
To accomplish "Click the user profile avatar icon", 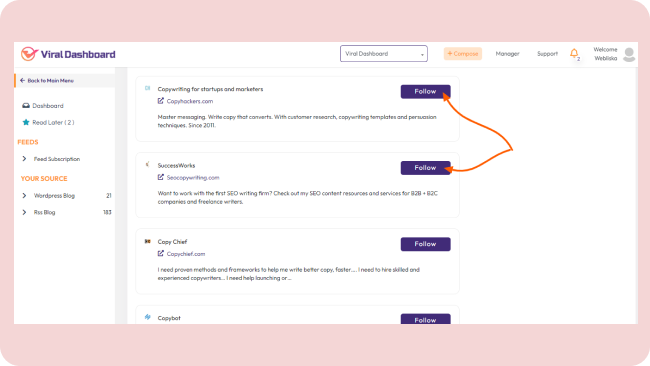I will [629, 54].
